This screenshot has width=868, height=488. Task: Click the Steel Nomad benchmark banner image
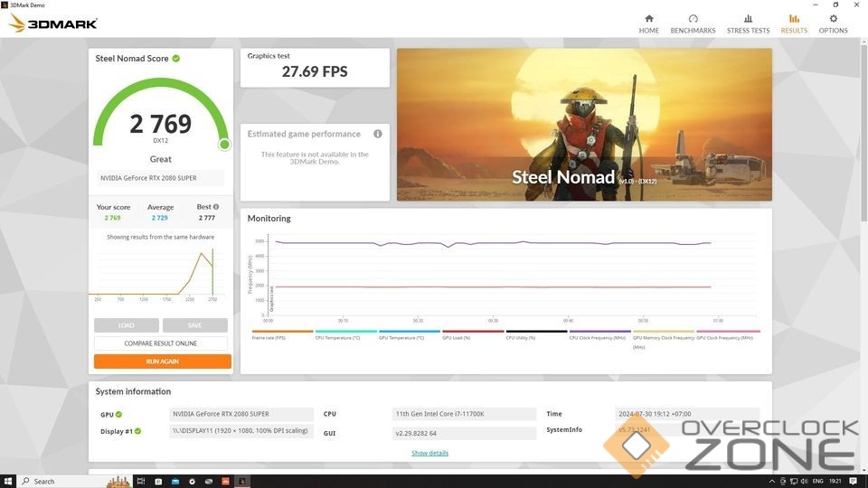(584, 125)
